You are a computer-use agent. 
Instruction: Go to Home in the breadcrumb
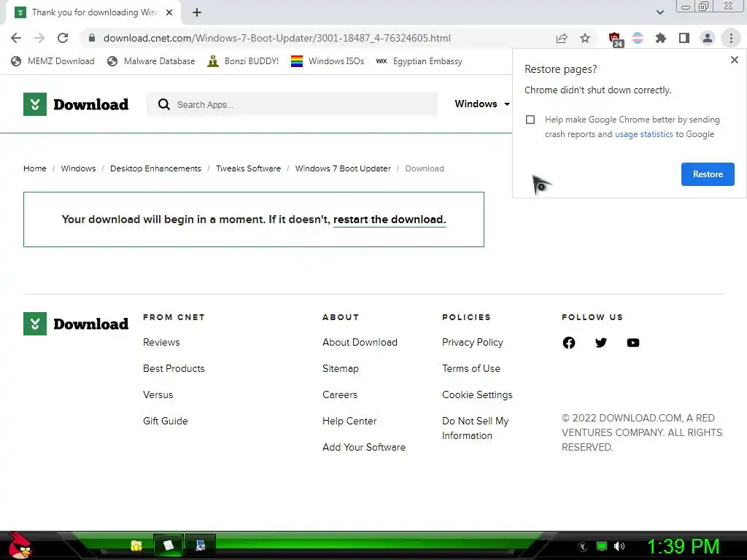tap(35, 168)
